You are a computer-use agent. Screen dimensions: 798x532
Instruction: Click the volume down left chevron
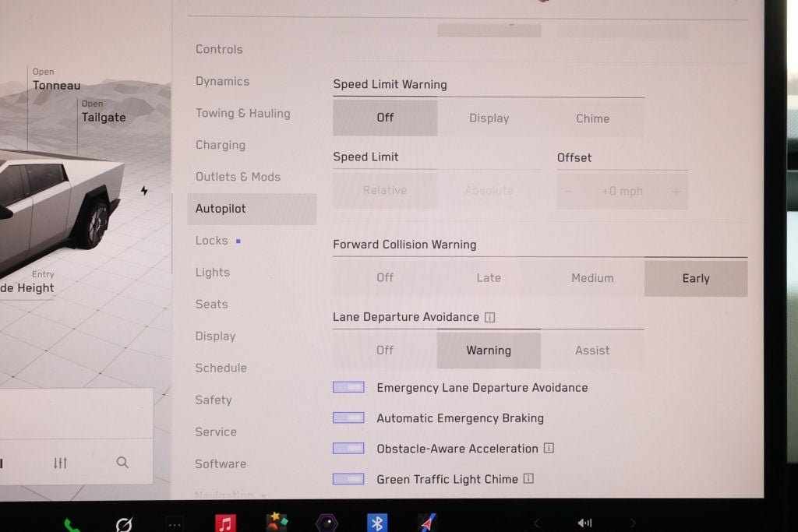(536, 523)
